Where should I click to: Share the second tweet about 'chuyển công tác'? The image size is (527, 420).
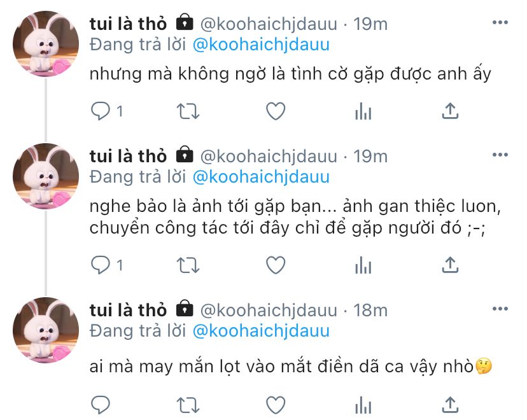450,265
